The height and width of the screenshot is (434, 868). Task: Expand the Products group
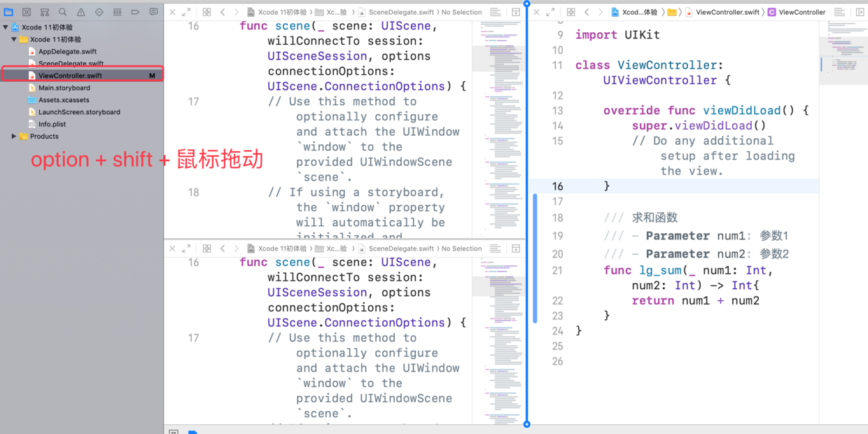(14, 136)
